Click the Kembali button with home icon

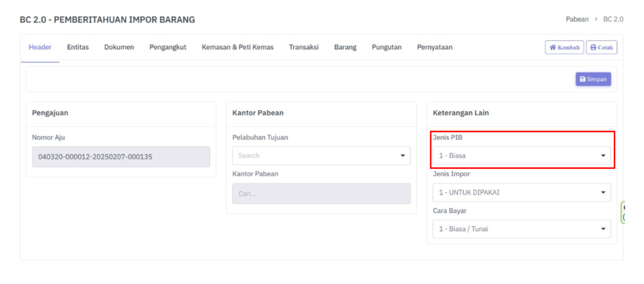pos(564,47)
